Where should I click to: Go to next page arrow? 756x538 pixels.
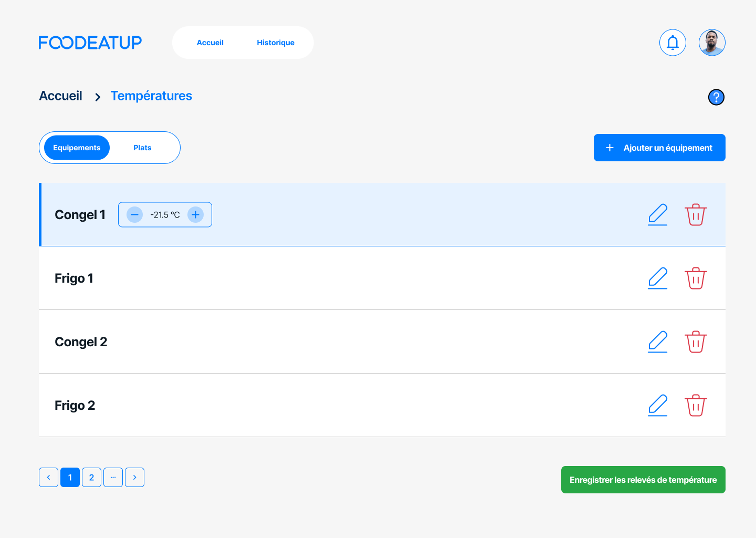pyautogui.click(x=134, y=478)
